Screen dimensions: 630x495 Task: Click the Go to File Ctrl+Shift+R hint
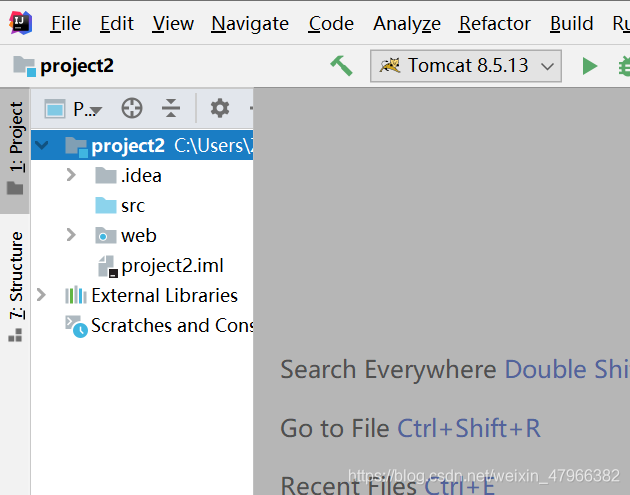[410, 428]
